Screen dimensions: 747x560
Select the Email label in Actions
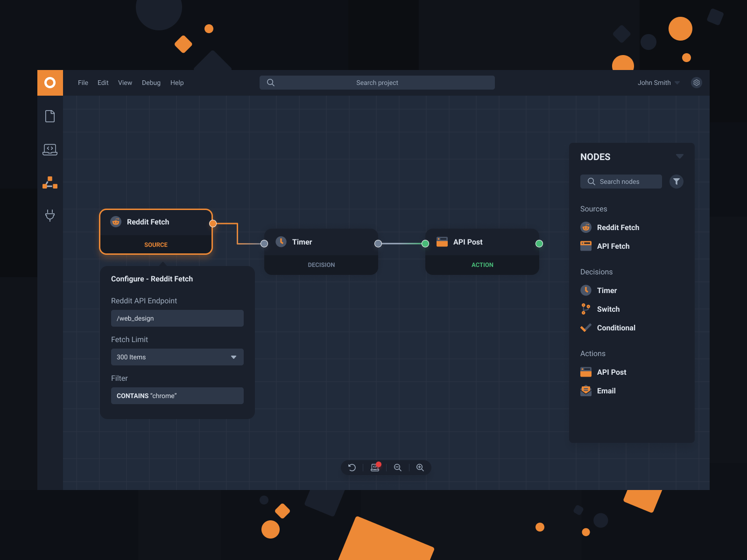point(606,391)
